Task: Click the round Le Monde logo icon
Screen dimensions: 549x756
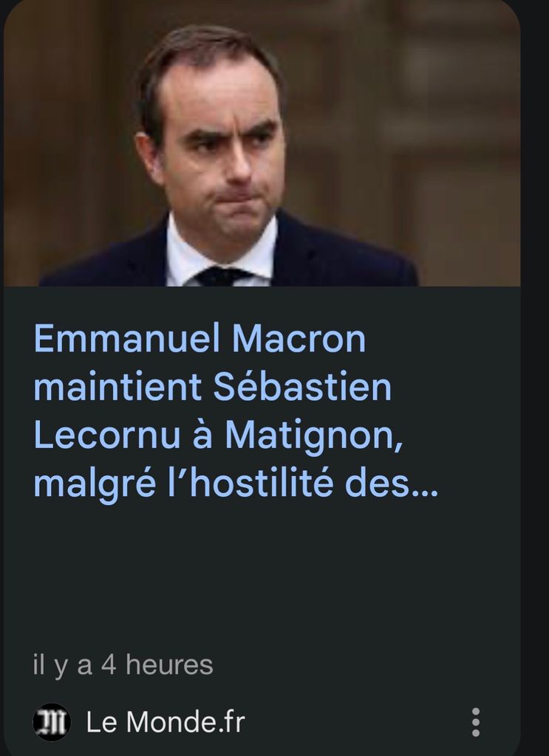Action: pos(52,722)
